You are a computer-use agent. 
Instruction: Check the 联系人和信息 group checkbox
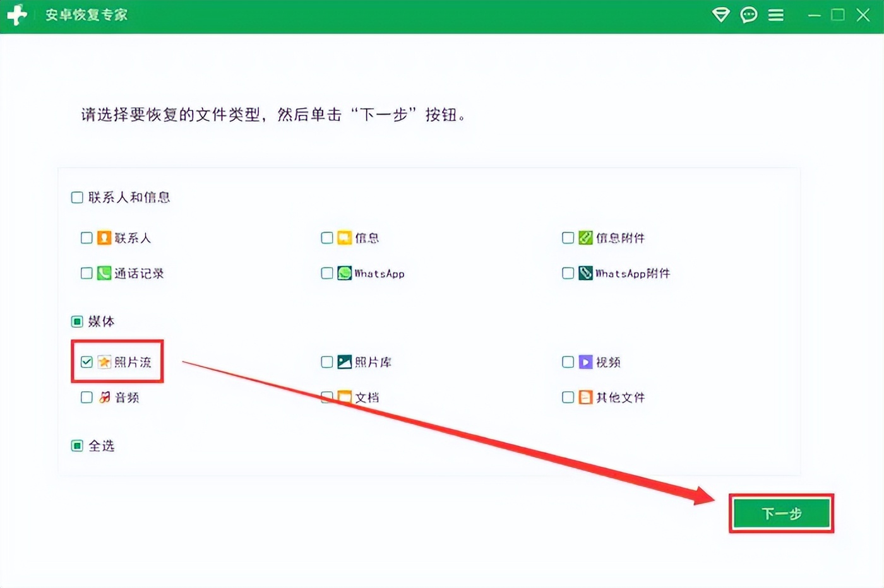[x=77, y=197]
